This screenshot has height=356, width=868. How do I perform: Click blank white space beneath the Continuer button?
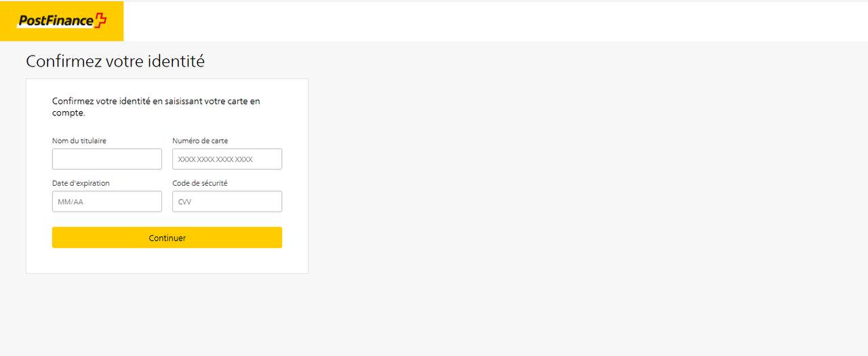[x=167, y=261]
